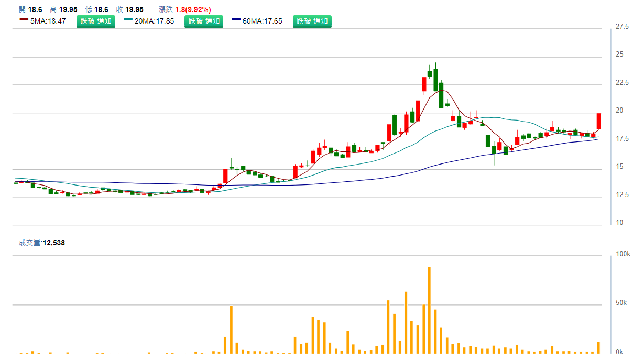Click the 20MA:17.85 legend label

tap(154, 21)
